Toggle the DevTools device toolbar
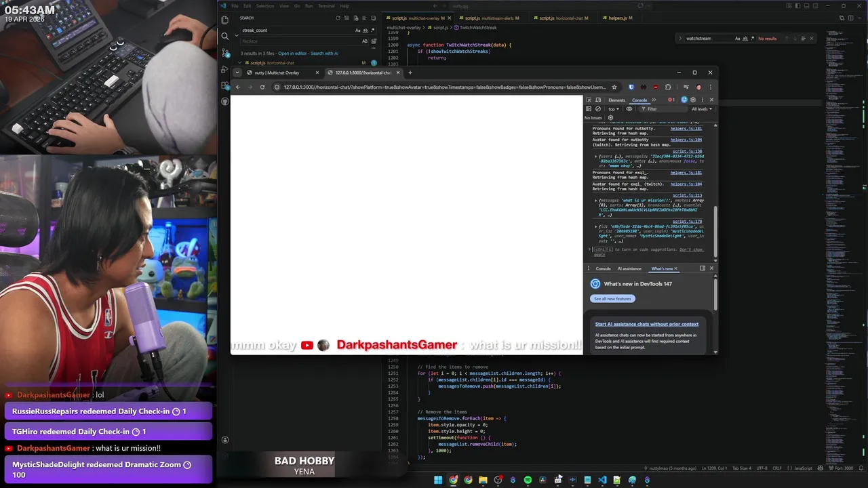868x488 pixels. pyautogui.click(x=597, y=100)
